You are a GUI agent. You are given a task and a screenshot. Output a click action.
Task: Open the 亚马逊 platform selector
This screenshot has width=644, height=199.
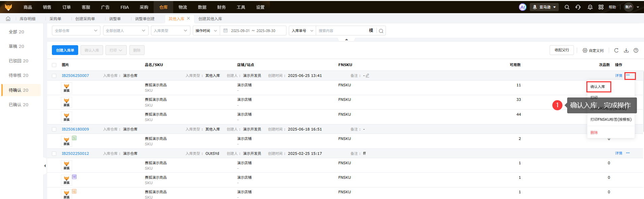tap(544, 7)
